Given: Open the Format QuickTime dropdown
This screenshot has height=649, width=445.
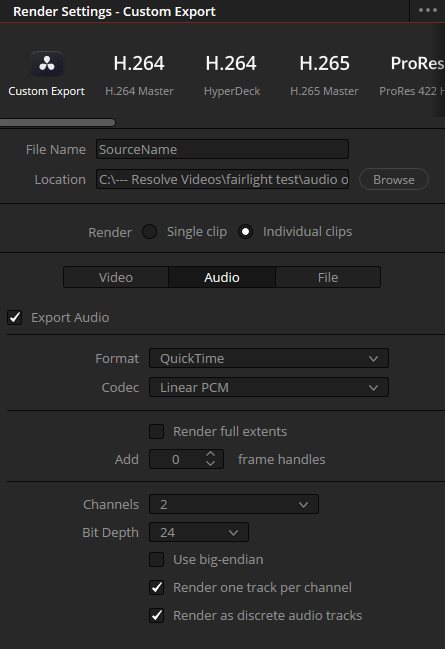Looking at the screenshot, I should (269, 358).
